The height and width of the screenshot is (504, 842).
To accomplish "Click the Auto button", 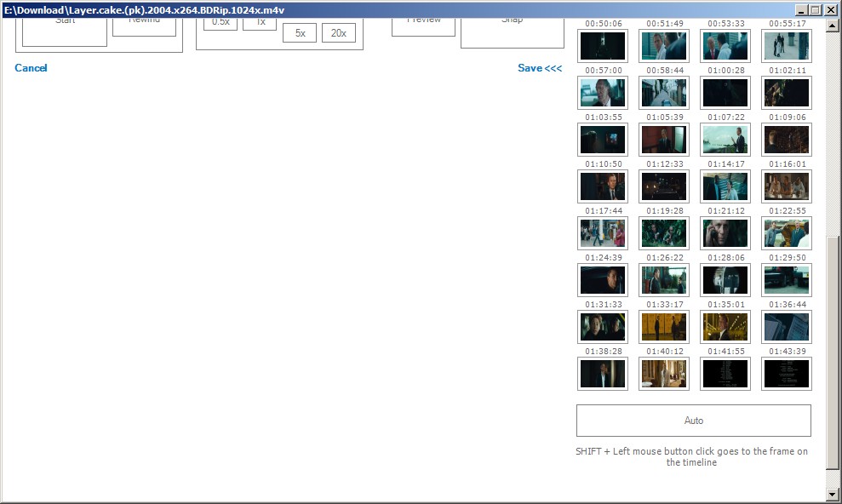I will [693, 420].
